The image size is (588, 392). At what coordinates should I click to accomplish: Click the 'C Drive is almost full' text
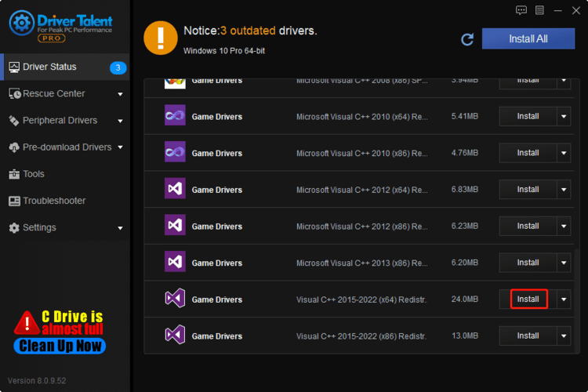click(72, 322)
